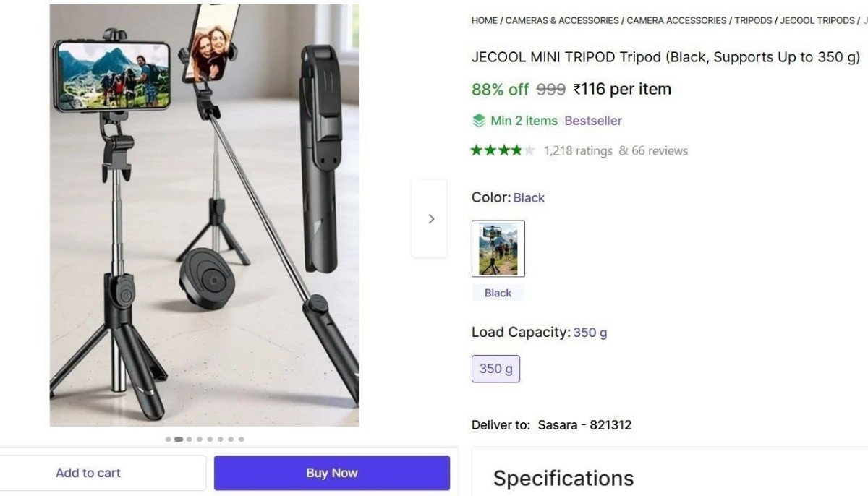Screen dimensions: 868x496
Task: Click the Bestseller badge
Action: [x=593, y=120]
